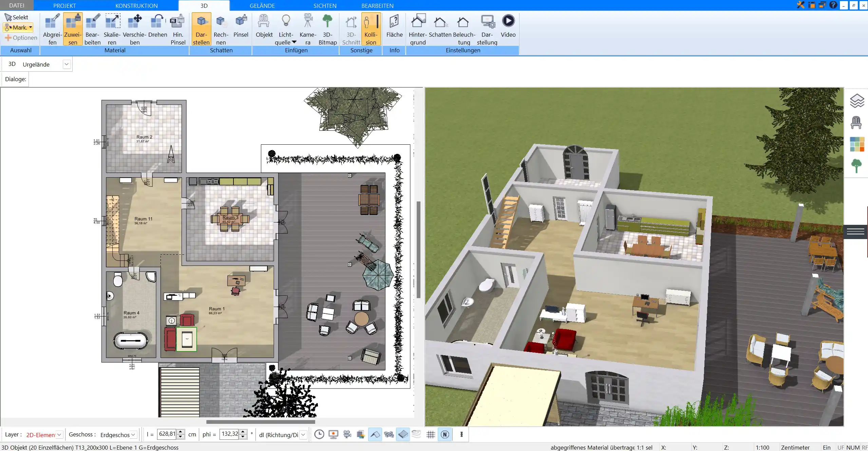This screenshot has width=868, height=451.
Task: Open the Fläche info tool
Action: tap(394, 26)
